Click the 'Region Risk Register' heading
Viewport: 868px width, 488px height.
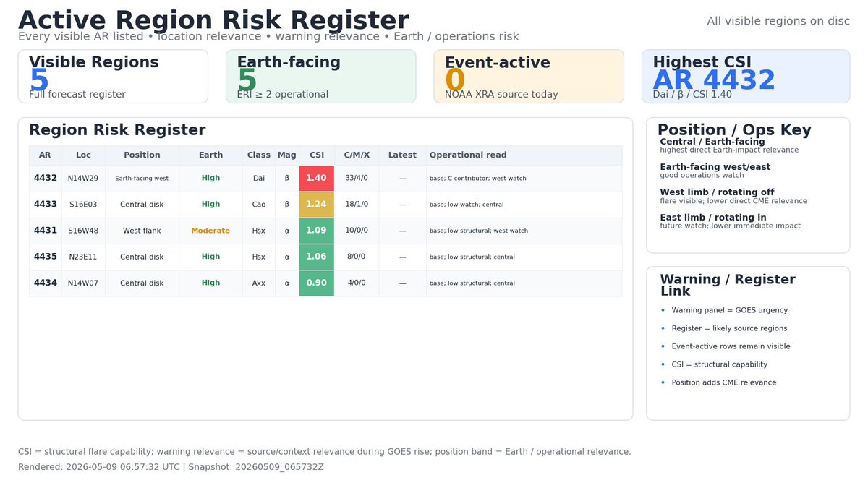point(117,130)
